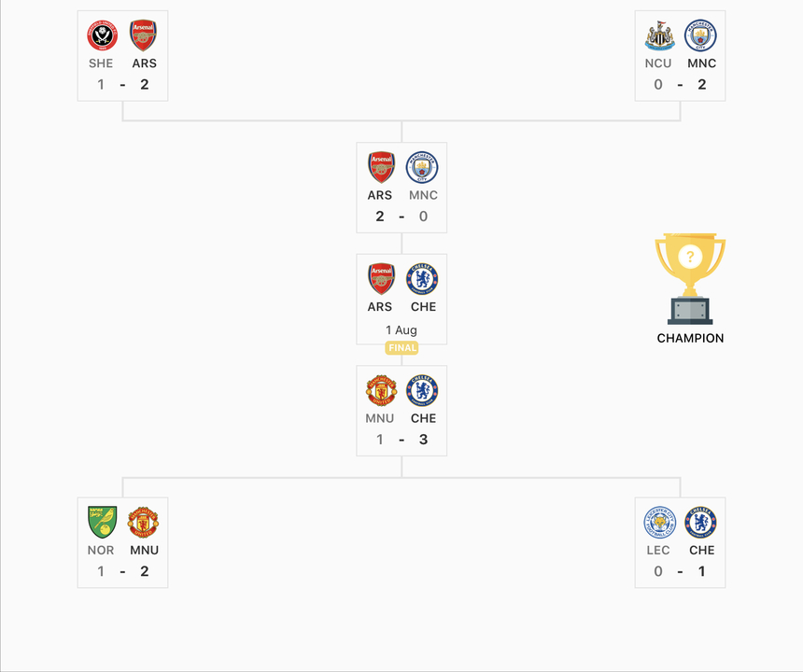Click the Sheffield United crest in the top-left match
Image resolution: width=803 pixels, height=672 pixels.
tap(102, 35)
